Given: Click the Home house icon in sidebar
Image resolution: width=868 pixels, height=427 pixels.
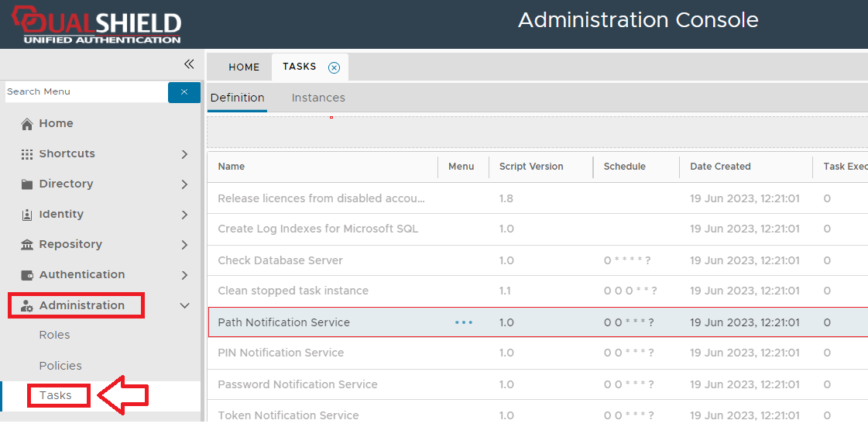Looking at the screenshot, I should [27, 124].
